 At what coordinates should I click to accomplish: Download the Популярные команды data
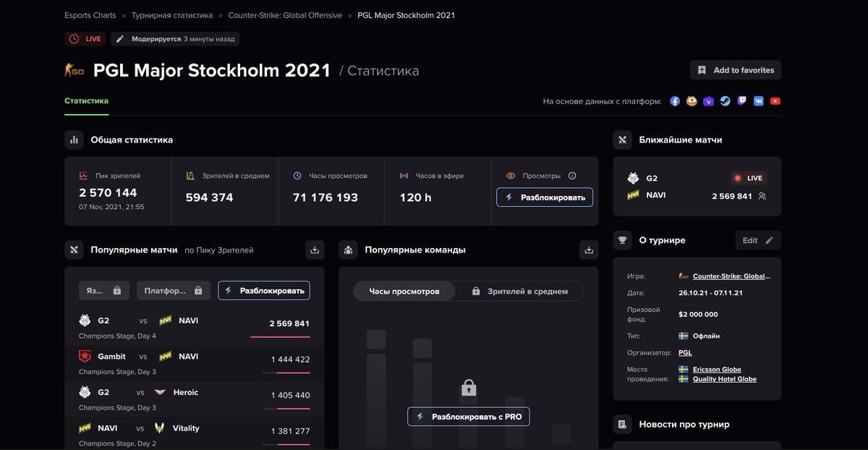[x=590, y=250]
